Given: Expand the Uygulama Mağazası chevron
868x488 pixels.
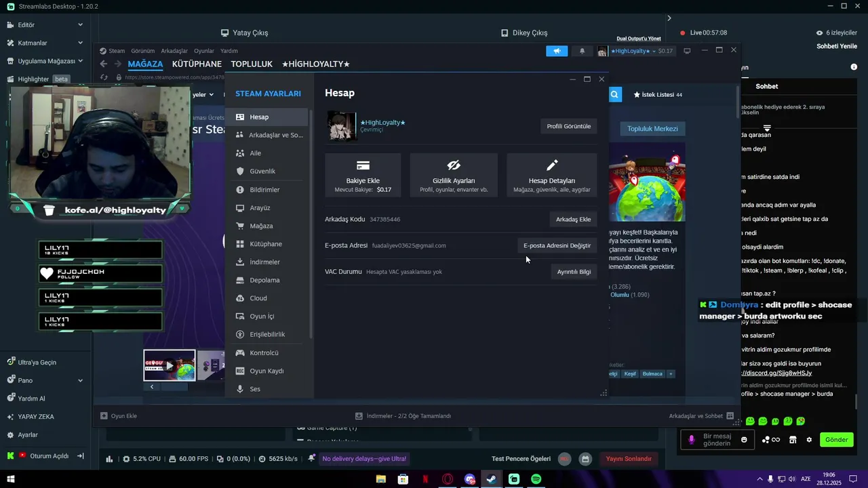Looking at the screenshot, I should pyautogui.click(x=80, y=60).
